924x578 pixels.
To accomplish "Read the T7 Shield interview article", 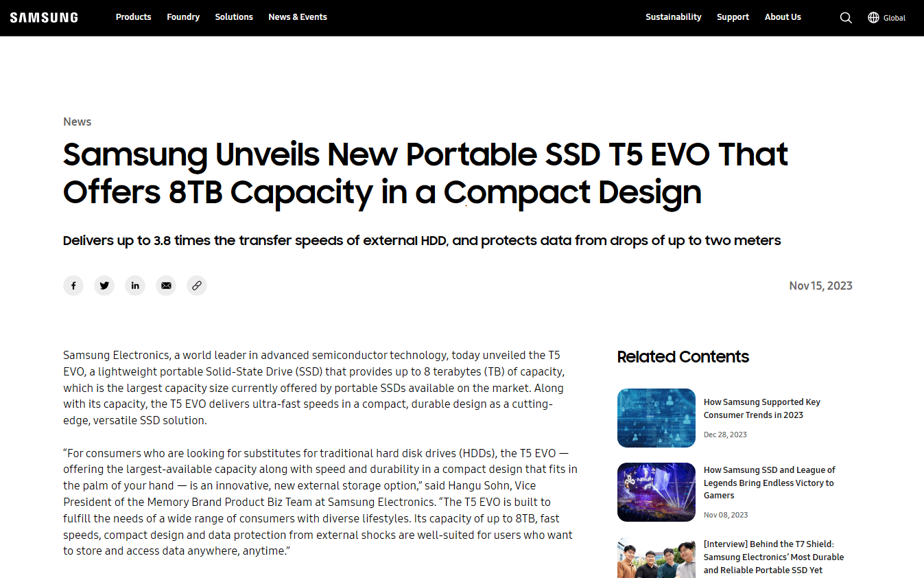I will tap(773, 557).
